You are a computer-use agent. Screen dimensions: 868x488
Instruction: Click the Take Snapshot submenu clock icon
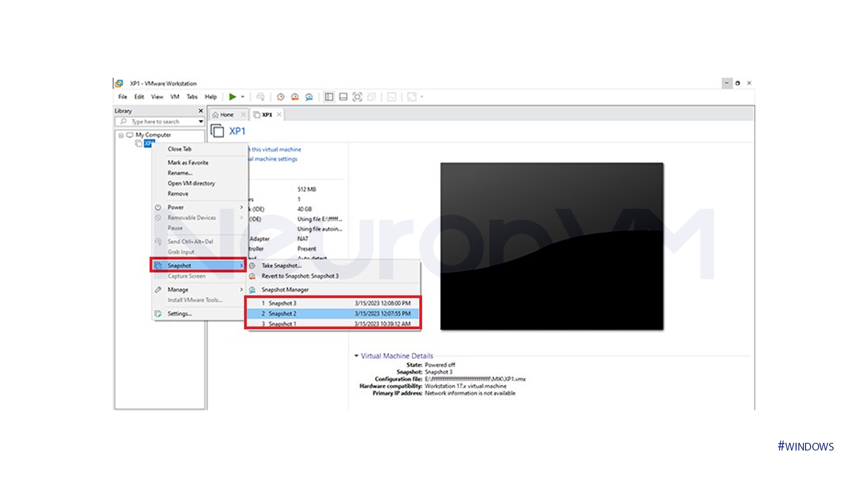coord(252,266)
